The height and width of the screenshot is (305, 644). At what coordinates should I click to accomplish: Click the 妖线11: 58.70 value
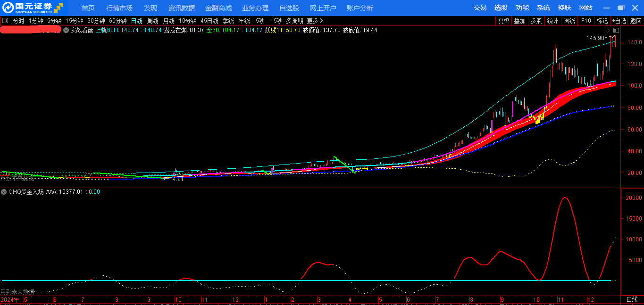coord(283,30)
